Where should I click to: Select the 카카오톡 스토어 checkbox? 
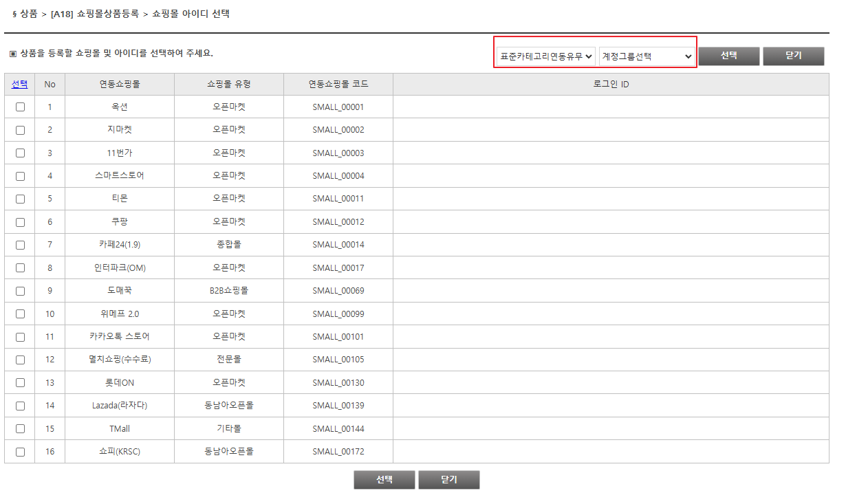point(20,337)
